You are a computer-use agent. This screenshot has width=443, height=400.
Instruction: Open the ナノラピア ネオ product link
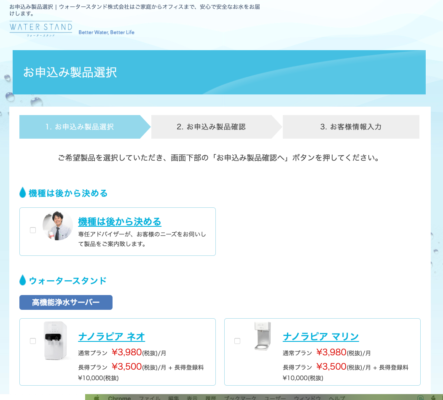coord(111,337)
